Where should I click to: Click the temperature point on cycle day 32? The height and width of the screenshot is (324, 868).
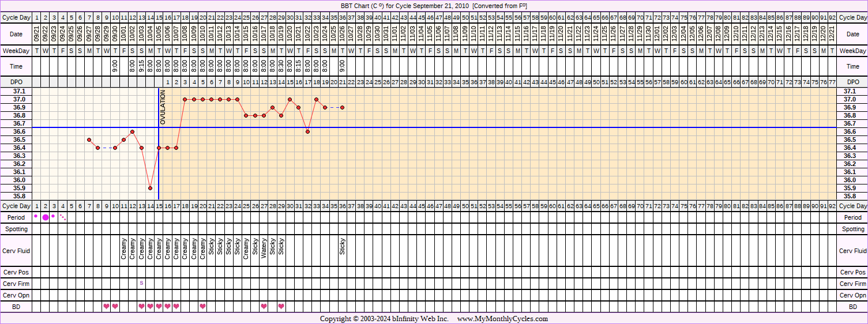pyautogui.click(x=307, y=131)
